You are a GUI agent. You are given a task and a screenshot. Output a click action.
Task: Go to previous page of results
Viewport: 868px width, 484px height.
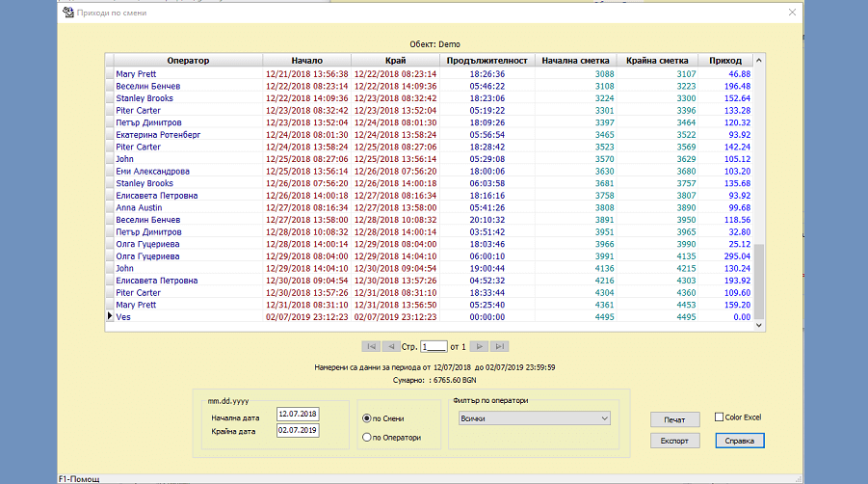[x=391, y=347]
